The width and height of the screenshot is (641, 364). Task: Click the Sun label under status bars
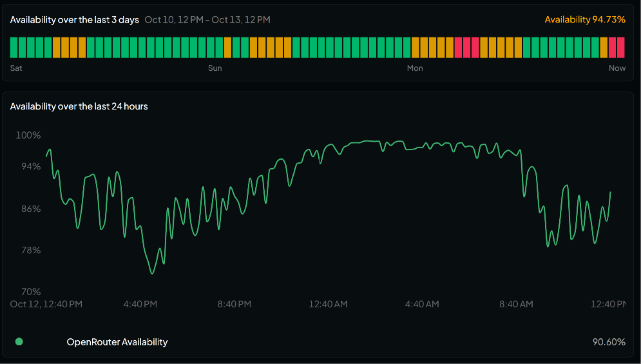pos(215,68)
